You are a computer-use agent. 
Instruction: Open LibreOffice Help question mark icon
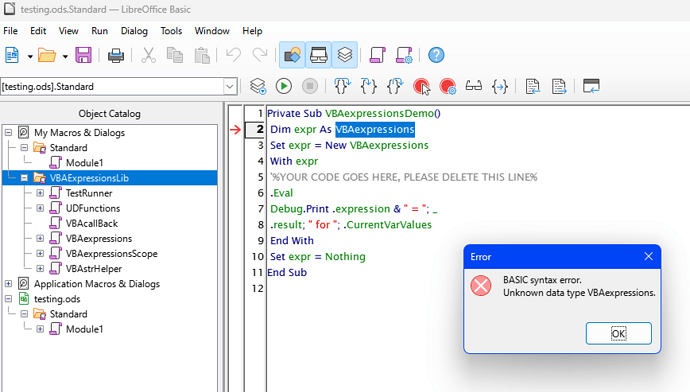tap(436, 55)
